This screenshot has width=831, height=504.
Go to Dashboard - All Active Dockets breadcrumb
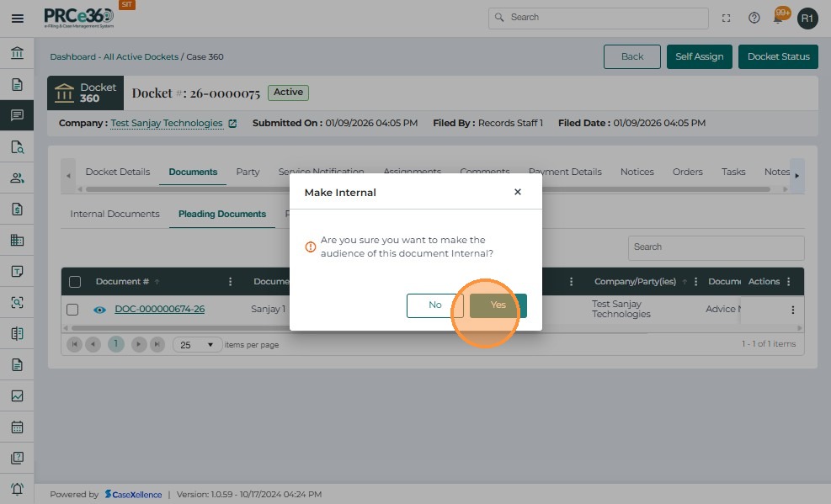pyautogui.click(x=114, y=56)
